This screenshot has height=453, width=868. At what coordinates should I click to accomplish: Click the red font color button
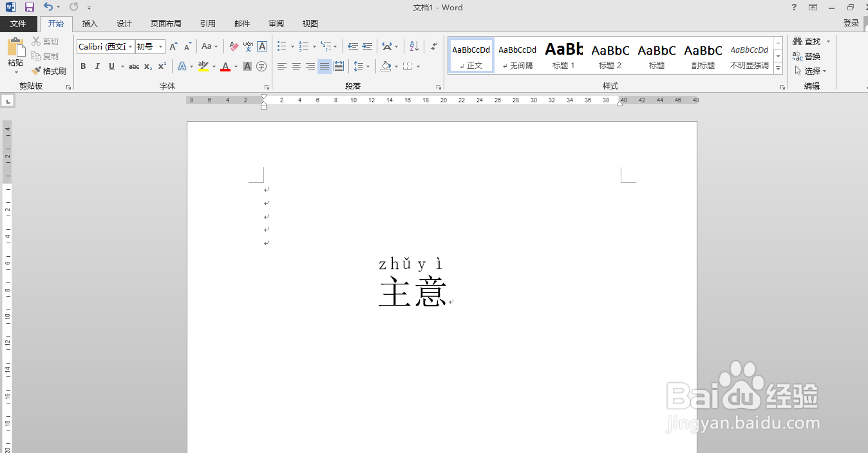pyautogui.click(x=225, y=66)
